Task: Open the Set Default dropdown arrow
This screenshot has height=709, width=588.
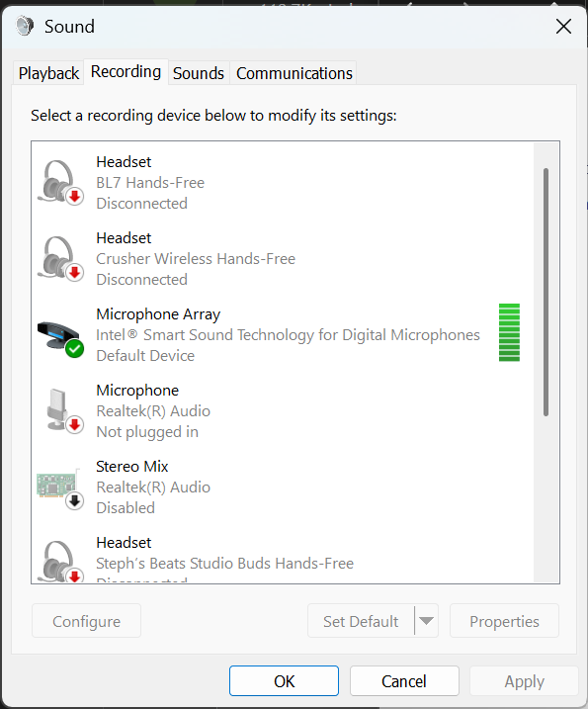Action: pos(426,621)
